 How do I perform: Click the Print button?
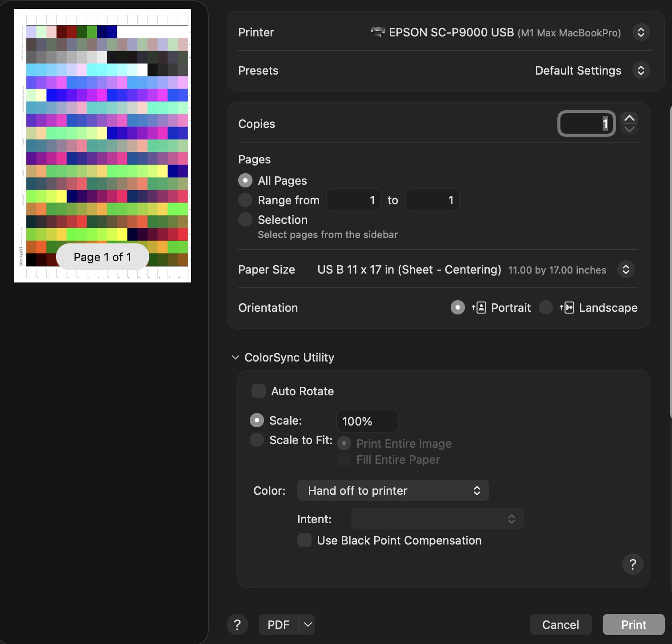pyautogui.click(x=633, y=624)
